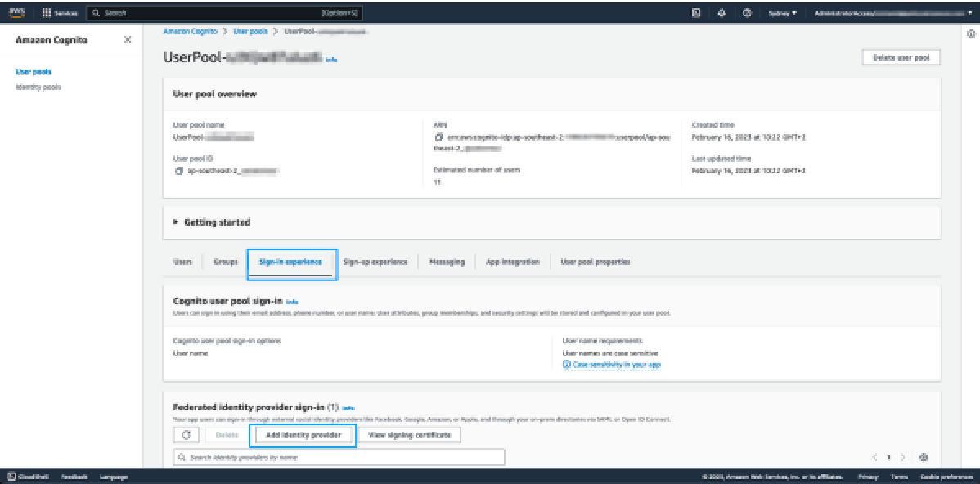Click the Add identity provider button
980x484 pixels.
[x=303, y=435]
